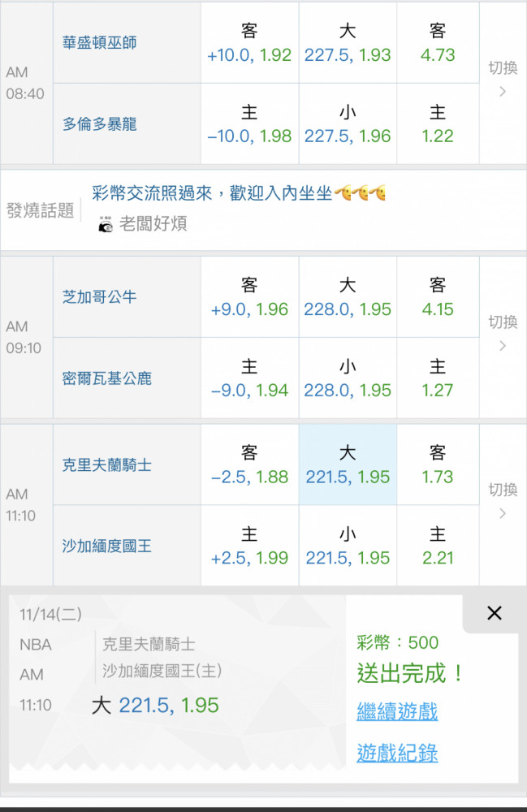Screen dimensions: 527x812
Task: Choose 大 228.0, 1.95 over bet
Action: pyautogui.click(x=348, y=297)
